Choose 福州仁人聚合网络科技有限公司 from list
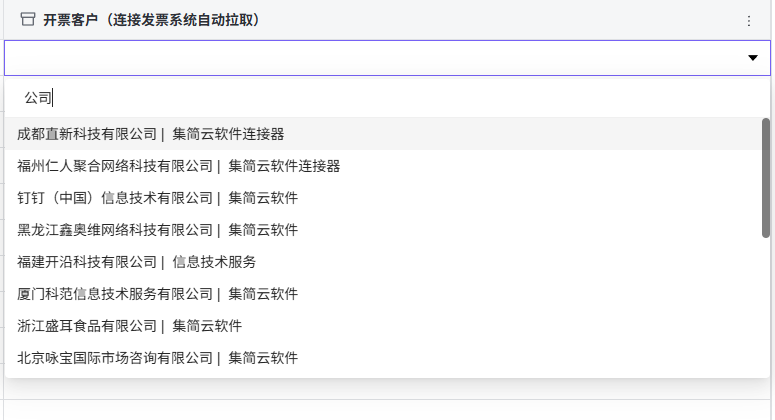The height and width of the screenshot is (420, 775). (115, 166)
